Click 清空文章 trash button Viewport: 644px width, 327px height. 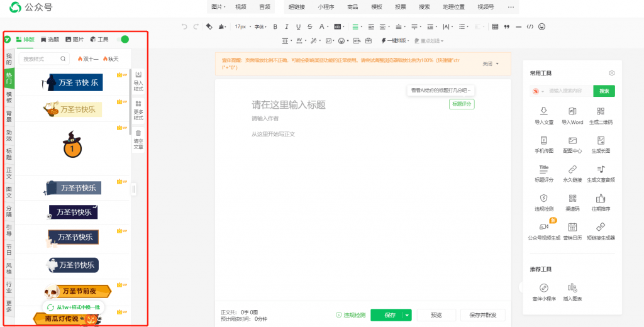point(138,139)
